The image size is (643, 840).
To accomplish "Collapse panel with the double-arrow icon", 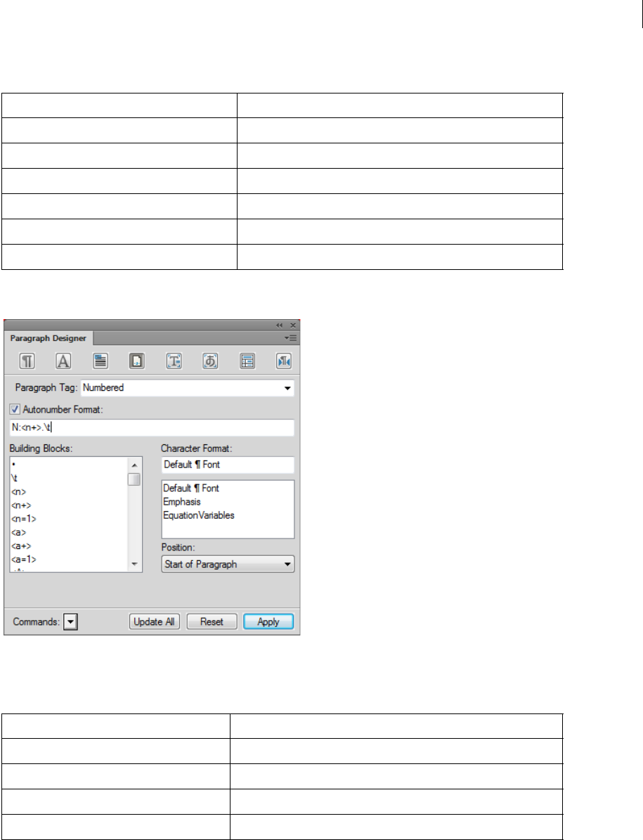I will (280, 325).
